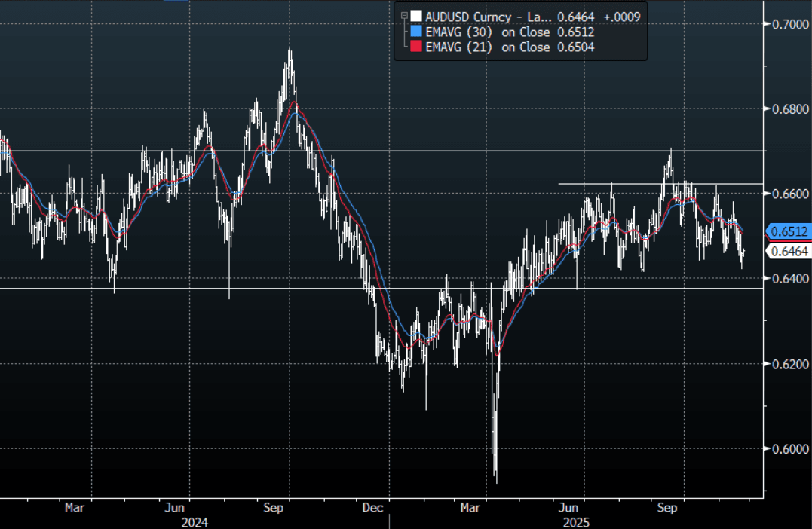Click the blue EMAVG (30) color swatch
Viewport: 812px width, 529px height.
[415, 32]
